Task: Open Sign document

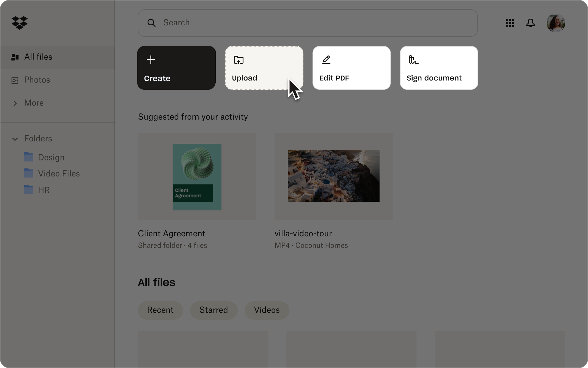Action: pos(439,68)
